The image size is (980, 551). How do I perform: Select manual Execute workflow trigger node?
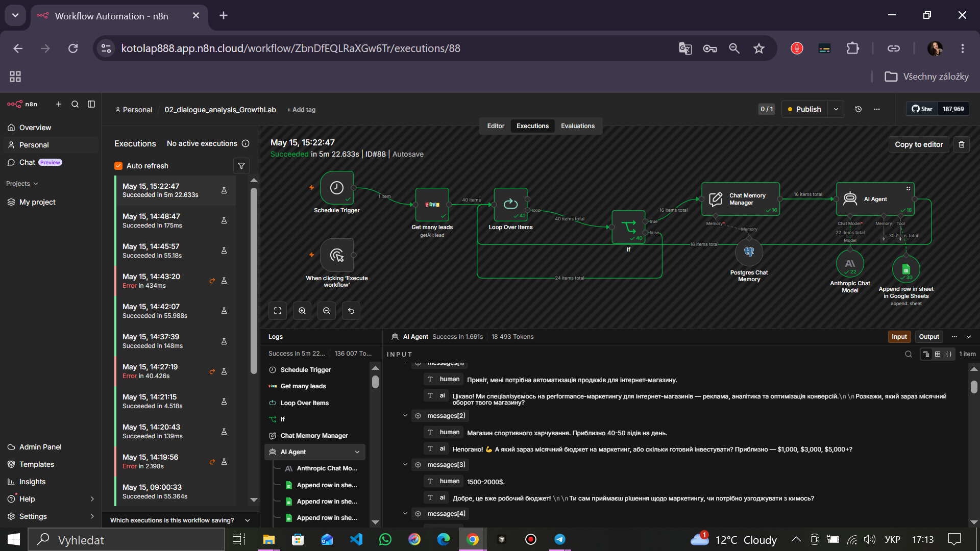click(x=337, y=255)
